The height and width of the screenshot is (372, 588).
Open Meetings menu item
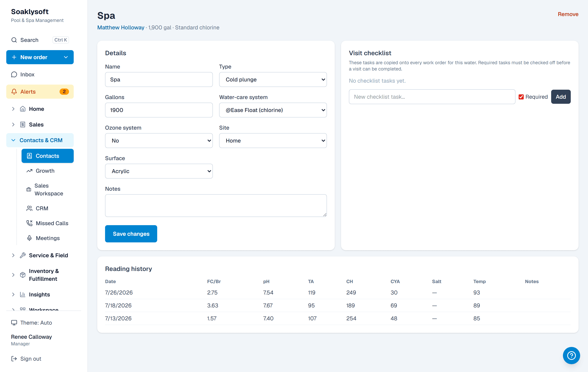click(47, 238)
